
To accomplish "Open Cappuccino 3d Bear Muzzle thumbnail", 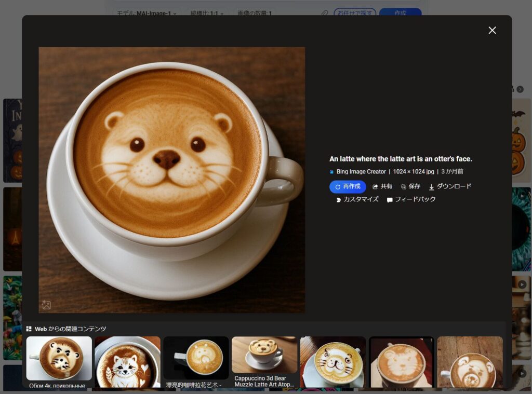I will pos(264,361).
